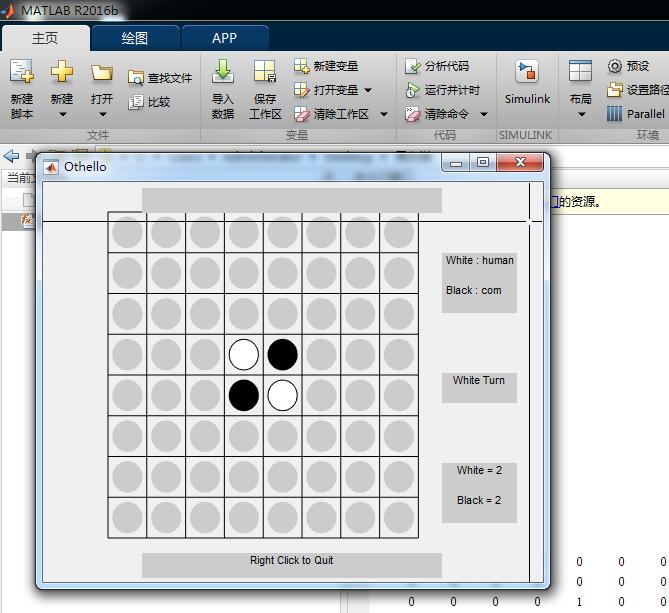The width and height of the screenshot is (669, 613).
Task: Click the Othello window title text
Action: coord(85,167)
